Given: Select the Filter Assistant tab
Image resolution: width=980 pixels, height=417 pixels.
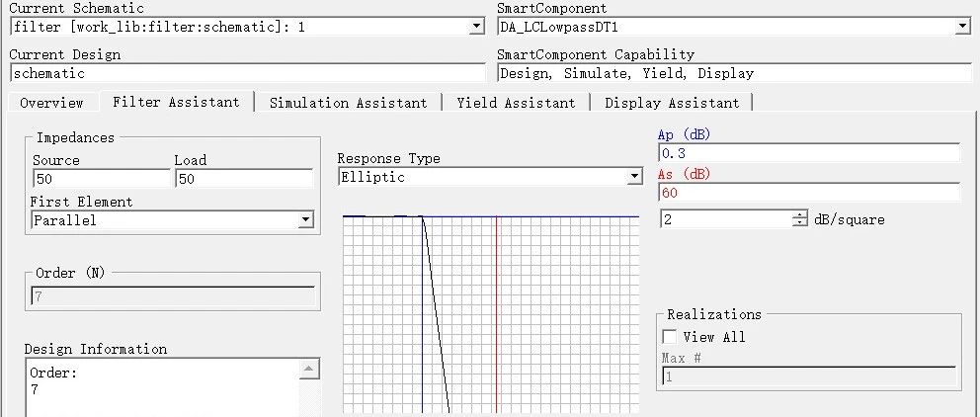Looking at the screenshot, I should point(176,102).
